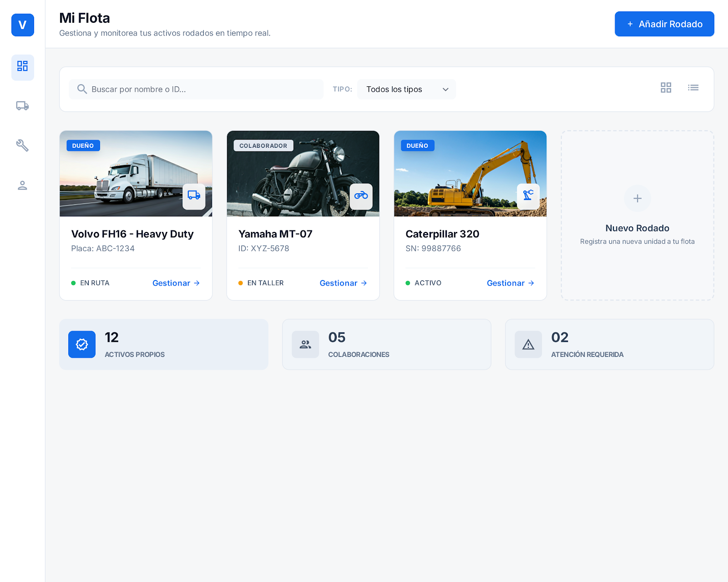This screenshot has width=728, height=582.
Task: Switch to list view layout
Action: tap(693, 88)
